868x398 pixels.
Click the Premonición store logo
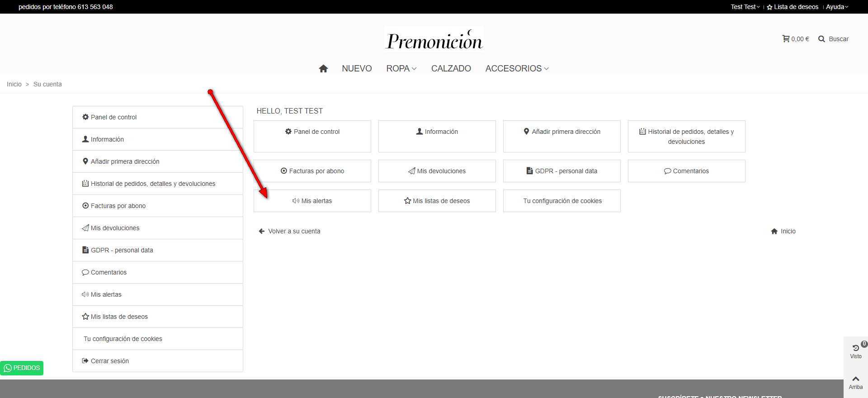click(434, 39)
